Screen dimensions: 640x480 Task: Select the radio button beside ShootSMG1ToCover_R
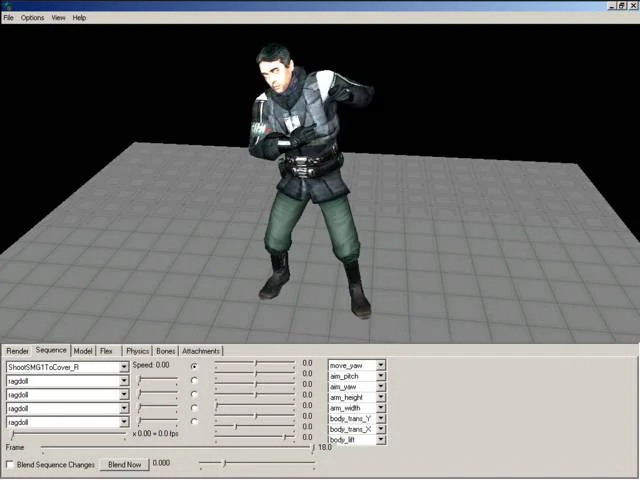(x=194, y=366)
